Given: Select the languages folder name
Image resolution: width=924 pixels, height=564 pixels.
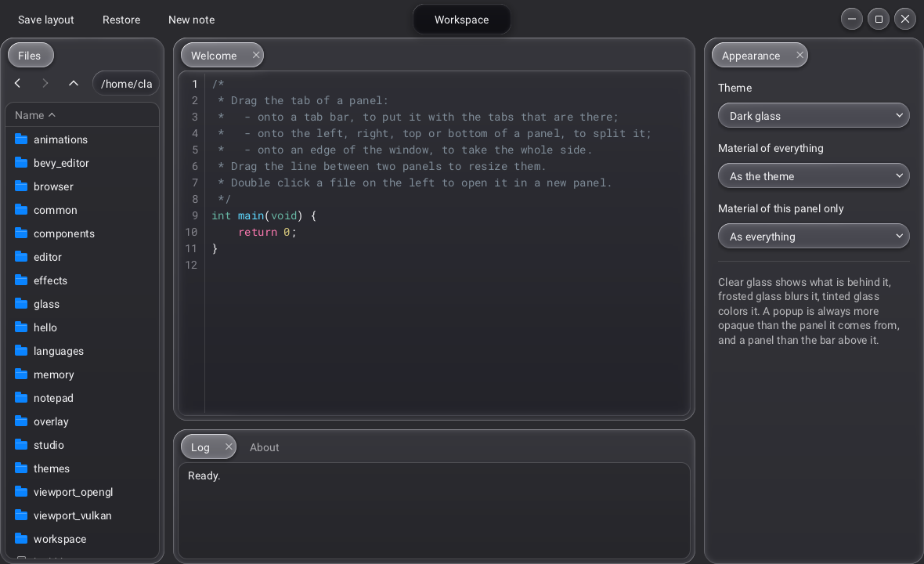Looking at the screenshot, I should click(x=59, y=351).
